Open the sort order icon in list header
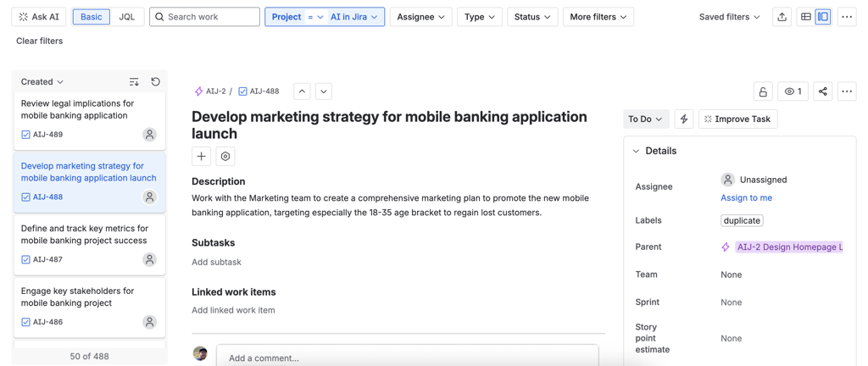The image size is (868, 366). tap(134, 82)
